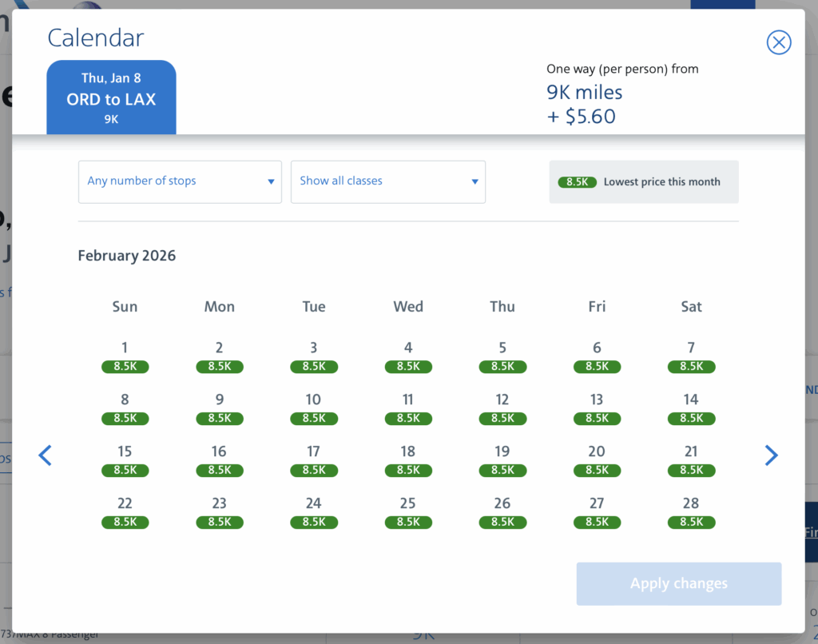The width and height of the screenshot is (818, 644).
Task: Click the 8.5K price badge under February 5
Action: click(502, 367)
